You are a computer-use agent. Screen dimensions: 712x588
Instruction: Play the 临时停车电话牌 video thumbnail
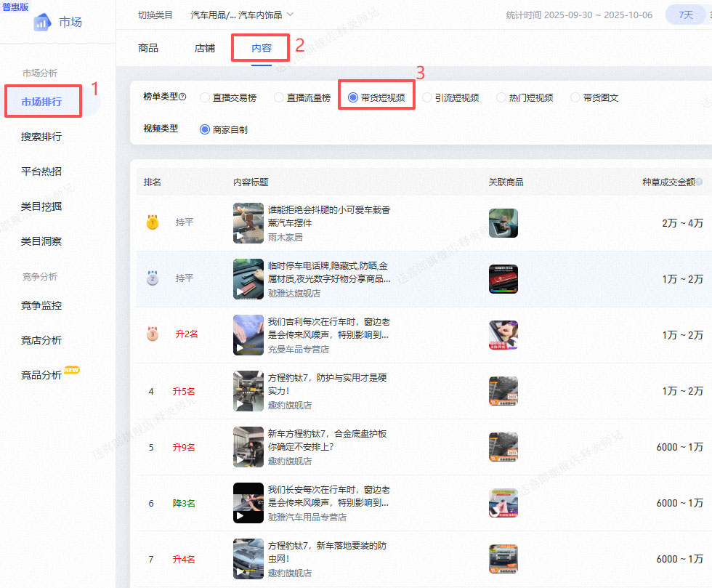click(x=248, y=279)
